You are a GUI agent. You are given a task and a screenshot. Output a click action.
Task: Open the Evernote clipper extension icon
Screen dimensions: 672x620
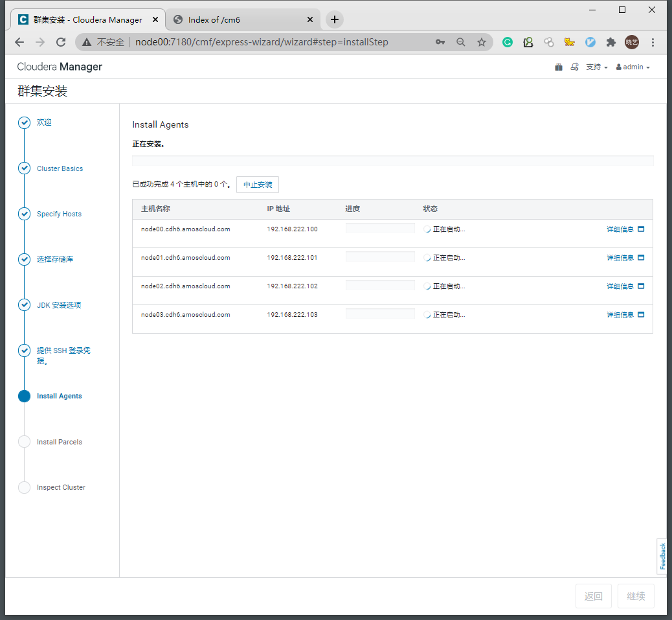(528, 42)
